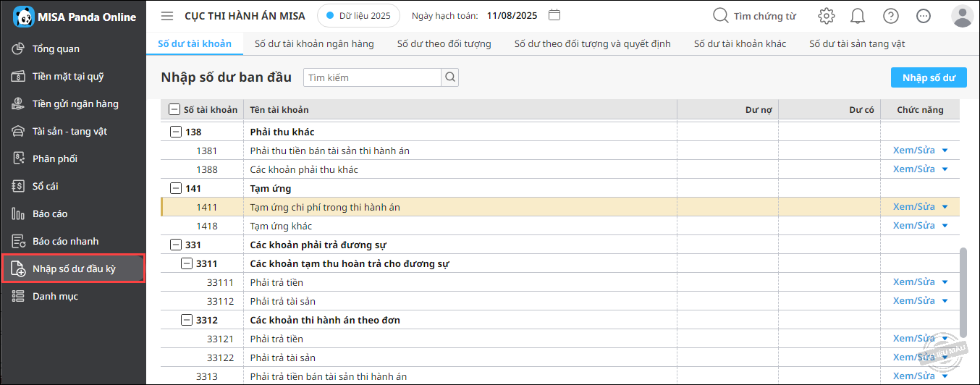Collapse account group 3311

tap(186, 263)
